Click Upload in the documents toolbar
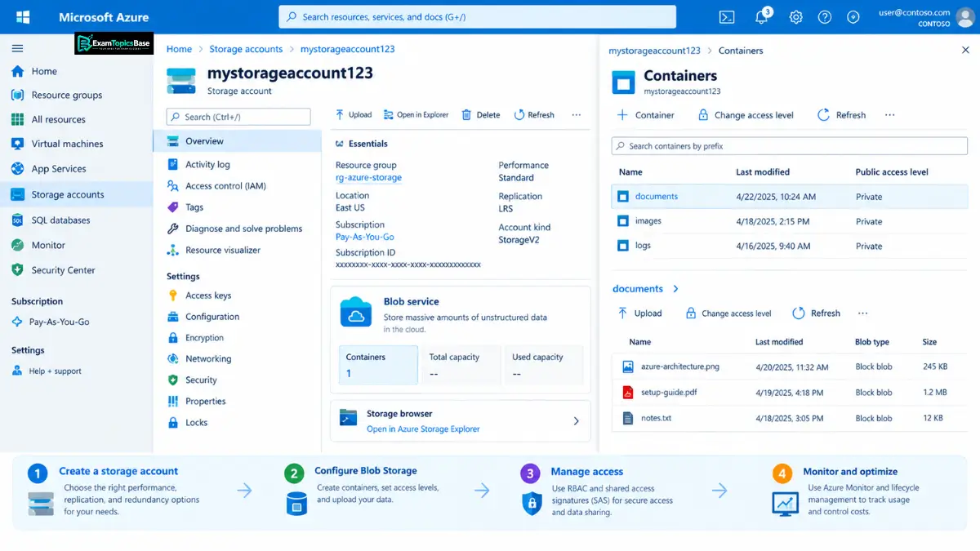The width and height of the screenshot is (980, 551). click(x=639, y=313)
